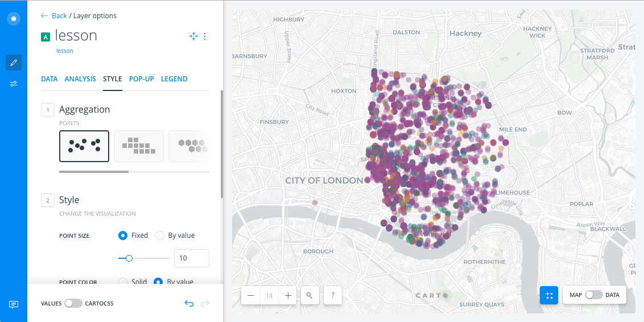Viewport: 644px width, 322px height.
Task: Center map on lesson layer icon
Action: [193, 36]
